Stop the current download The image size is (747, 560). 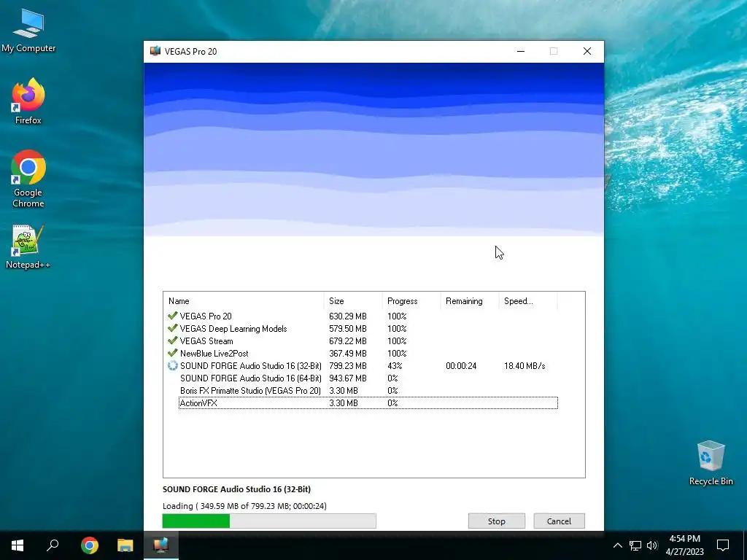coord(496,521)
